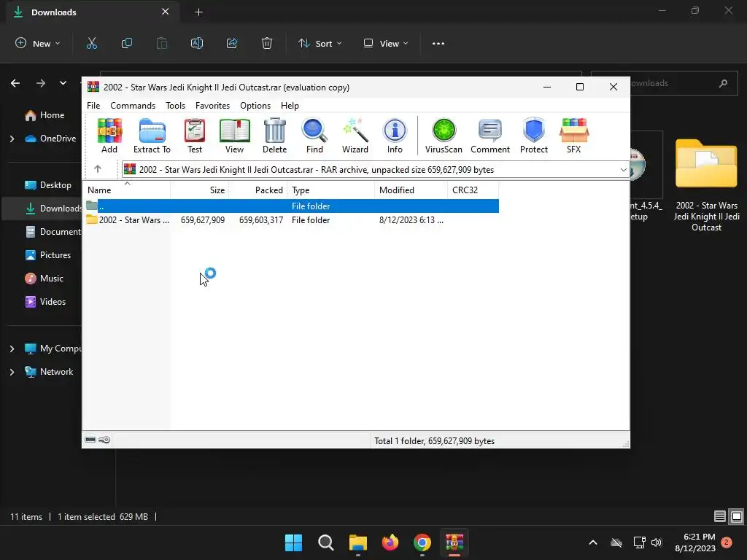
Task: Click the Explorer forward arrow
Action: pyautogui.click(x=41, y=83)
